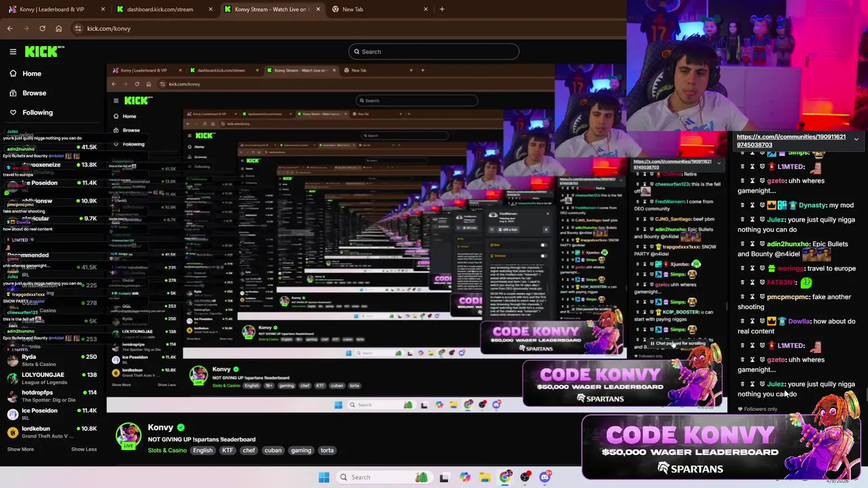Open a new browser tab with plus
Viewport: 868px width, 488px height.
tap(442, 9)
